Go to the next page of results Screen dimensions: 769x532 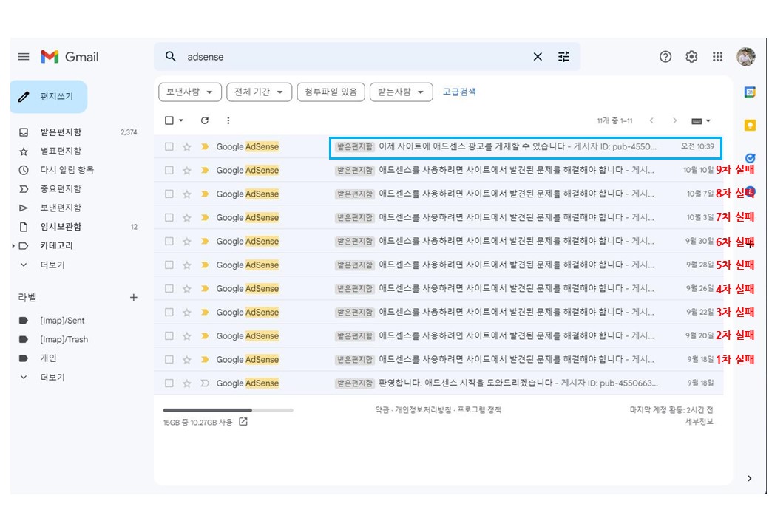tap(675, 120)
